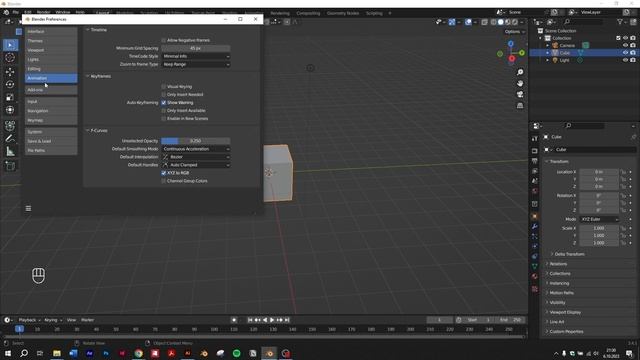This screenshot has width=640, height=360.
Task: Toggle X-ray mode in viewport header
Action: coord(484,22)
